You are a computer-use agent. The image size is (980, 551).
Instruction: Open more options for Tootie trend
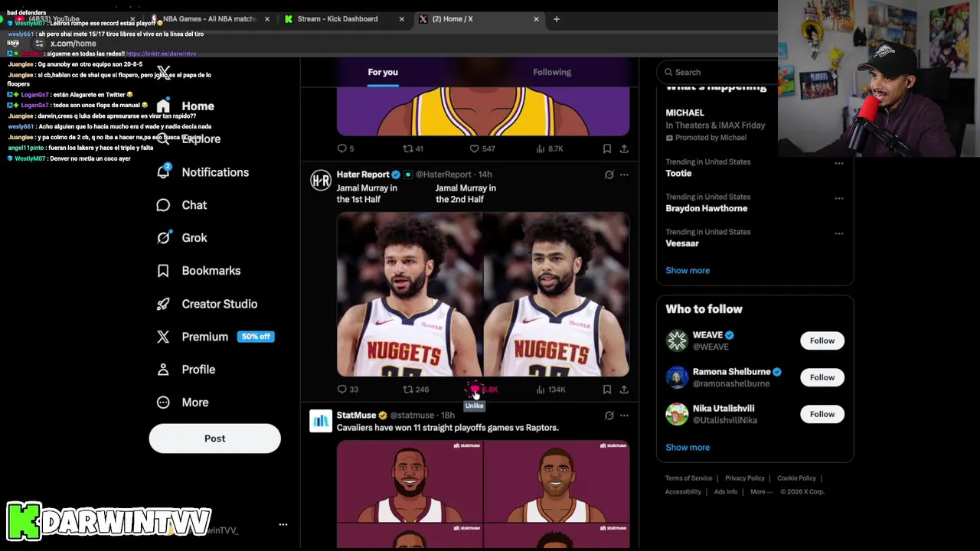[839, 163]
